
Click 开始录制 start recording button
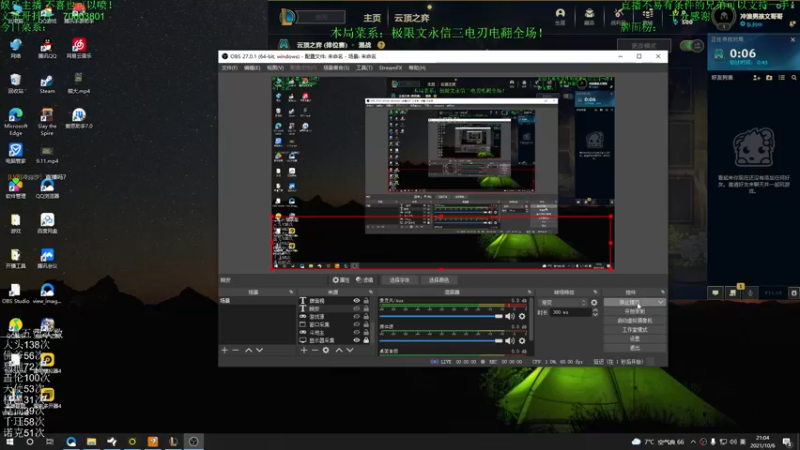pyautogui.click(x=635, y=311)
